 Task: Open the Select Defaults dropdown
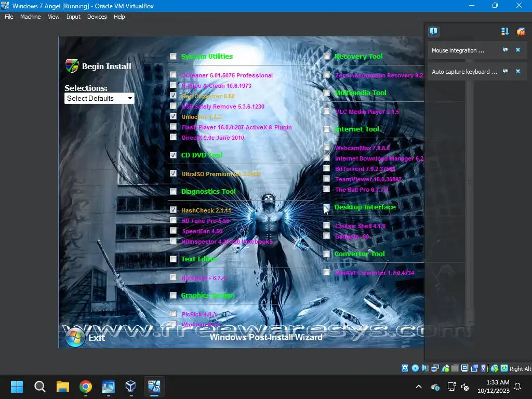(99, 98)
